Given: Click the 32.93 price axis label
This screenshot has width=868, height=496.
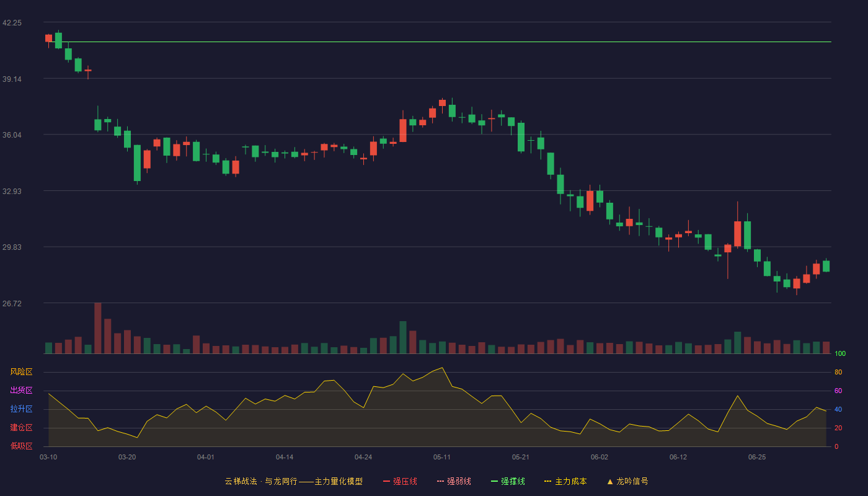Looking at the screenshot, I should click(12, 192).
